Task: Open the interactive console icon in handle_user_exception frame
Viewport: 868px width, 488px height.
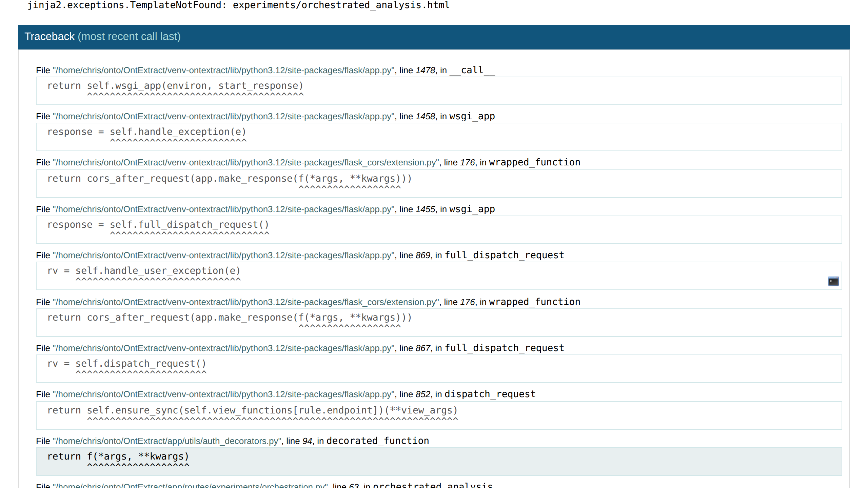Action: coord(833,281)
